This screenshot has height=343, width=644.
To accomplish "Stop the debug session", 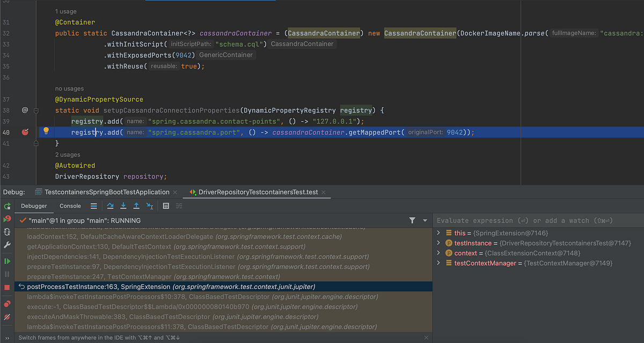I will (7, 288).
